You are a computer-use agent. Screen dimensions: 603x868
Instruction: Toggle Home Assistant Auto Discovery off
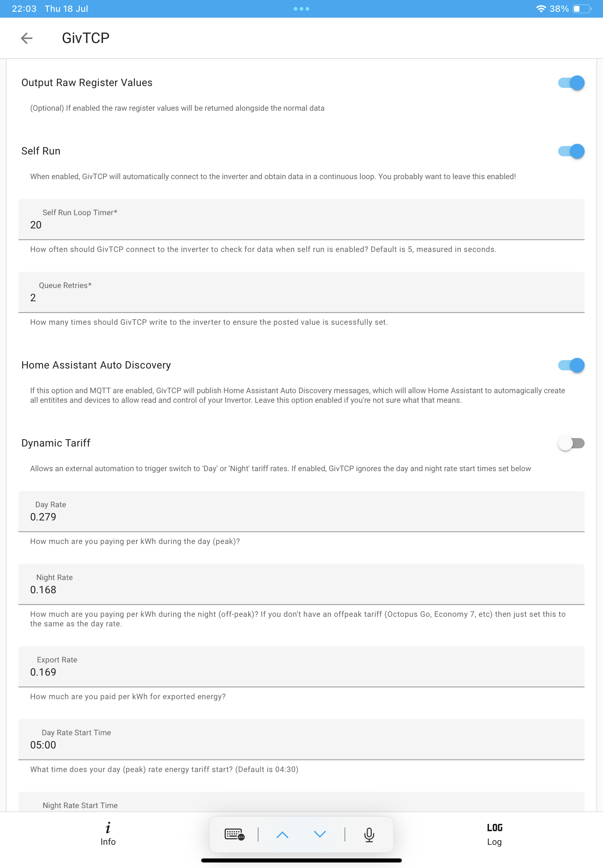[x=571, y=365]
